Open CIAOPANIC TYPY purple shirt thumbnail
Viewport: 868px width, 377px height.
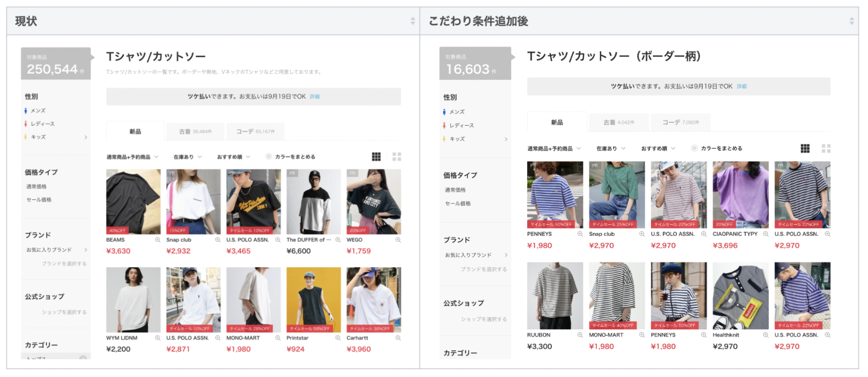pos(740,195)
